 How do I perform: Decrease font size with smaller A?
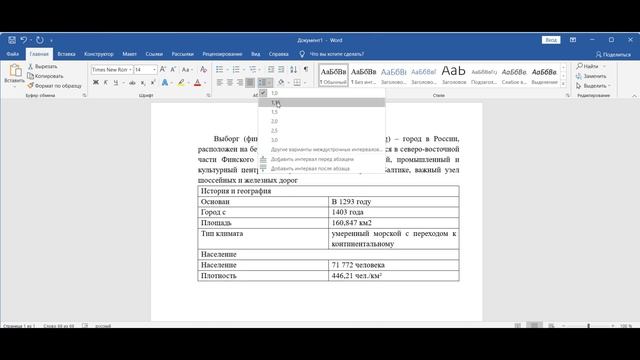pos(173,70)
